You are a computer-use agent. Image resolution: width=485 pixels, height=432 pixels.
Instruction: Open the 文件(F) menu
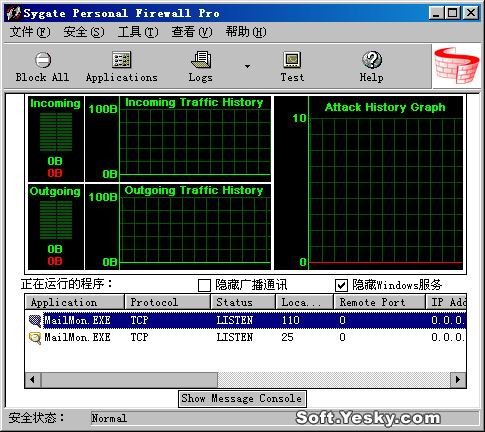(x=30, y=32)
